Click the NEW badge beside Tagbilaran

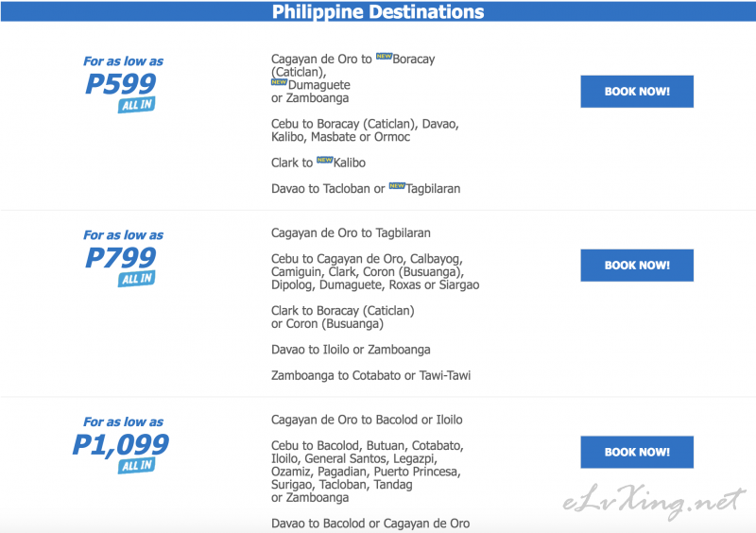[397, 186]
